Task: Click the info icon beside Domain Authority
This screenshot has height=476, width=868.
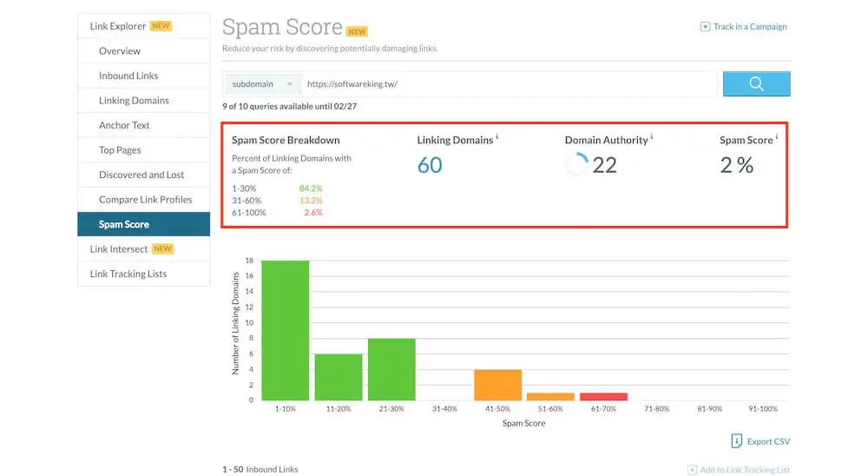Action: click(x=652, y=136)
